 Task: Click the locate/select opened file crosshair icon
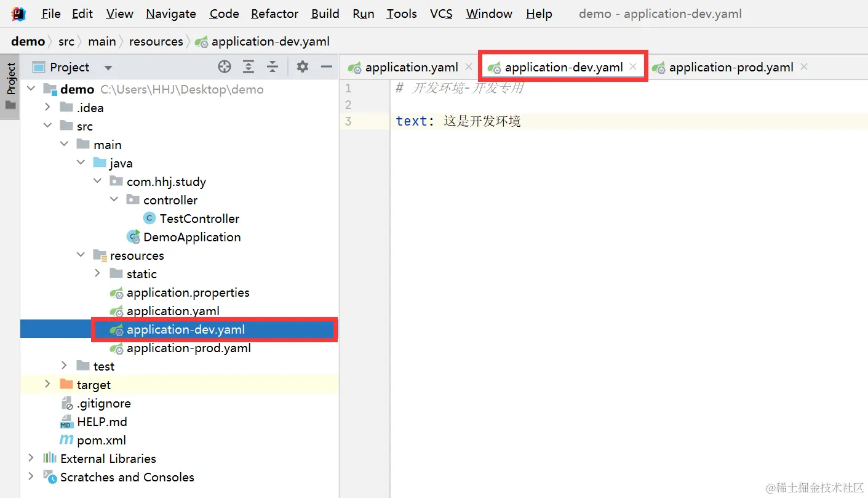point(225,67)
